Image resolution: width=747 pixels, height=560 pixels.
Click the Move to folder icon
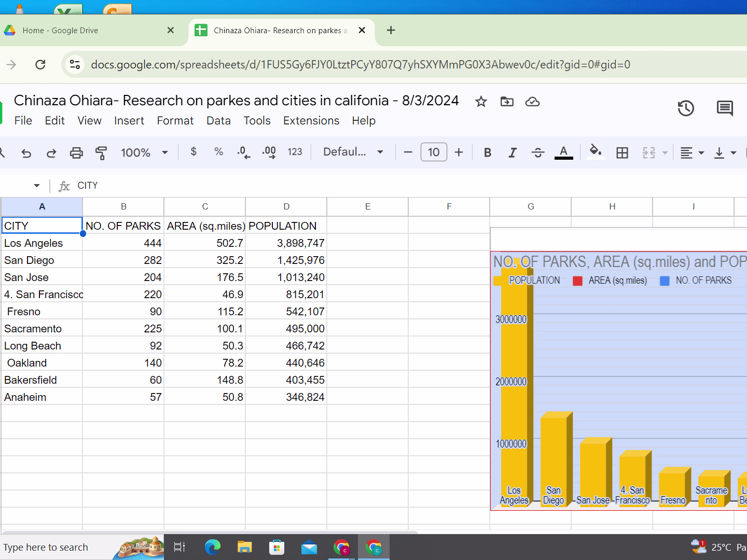(x=507, y=102)
